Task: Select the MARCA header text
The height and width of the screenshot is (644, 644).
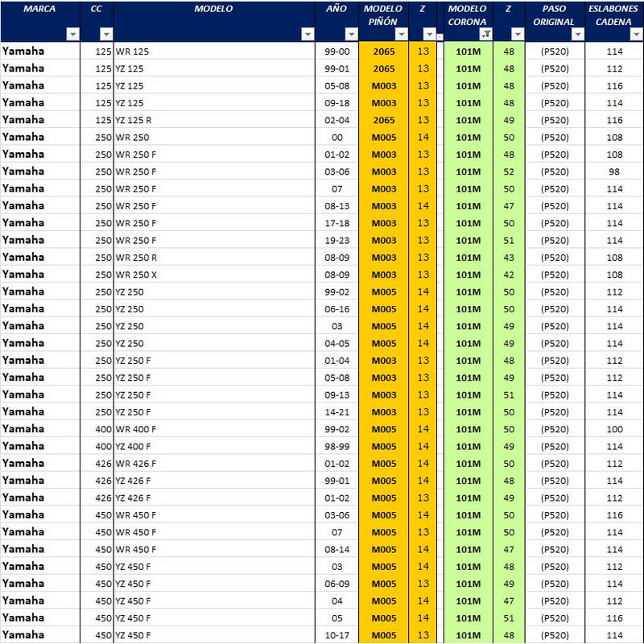Action: 39,9
